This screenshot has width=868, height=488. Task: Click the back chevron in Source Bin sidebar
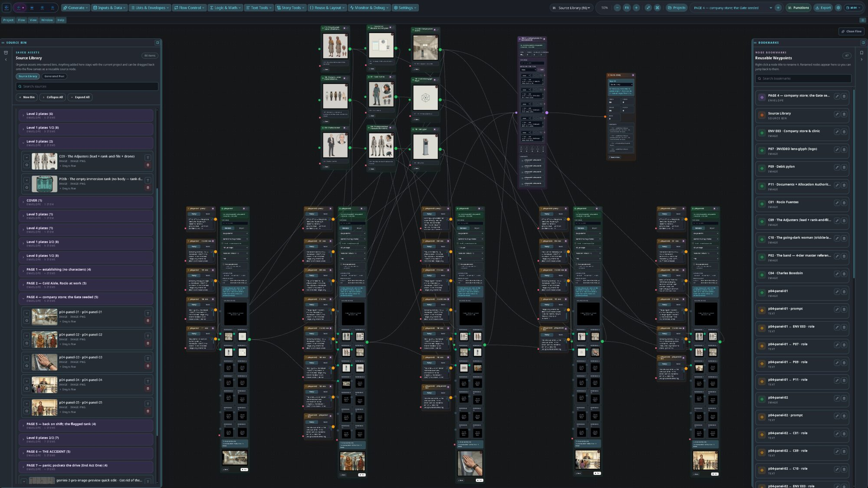tap(6, 59)
